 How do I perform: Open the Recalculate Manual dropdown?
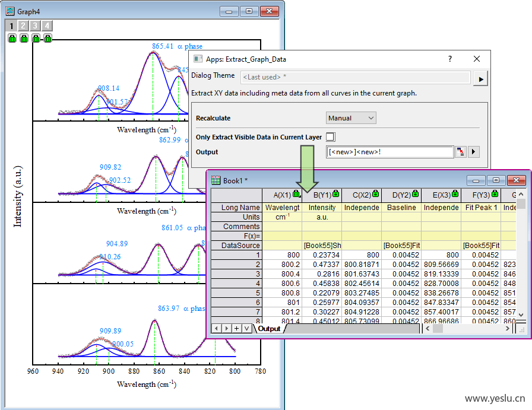pos(351,118)
